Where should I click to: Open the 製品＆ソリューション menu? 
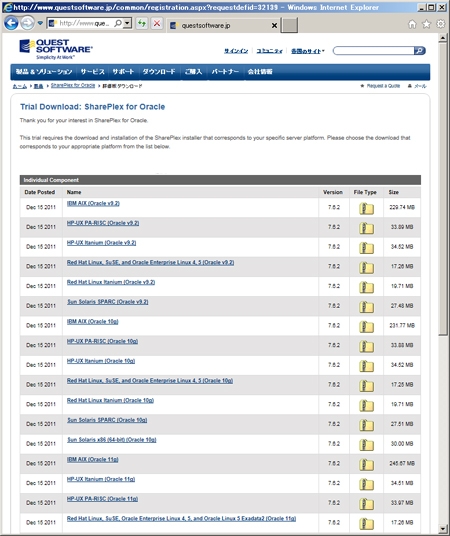tap(44, 72)
